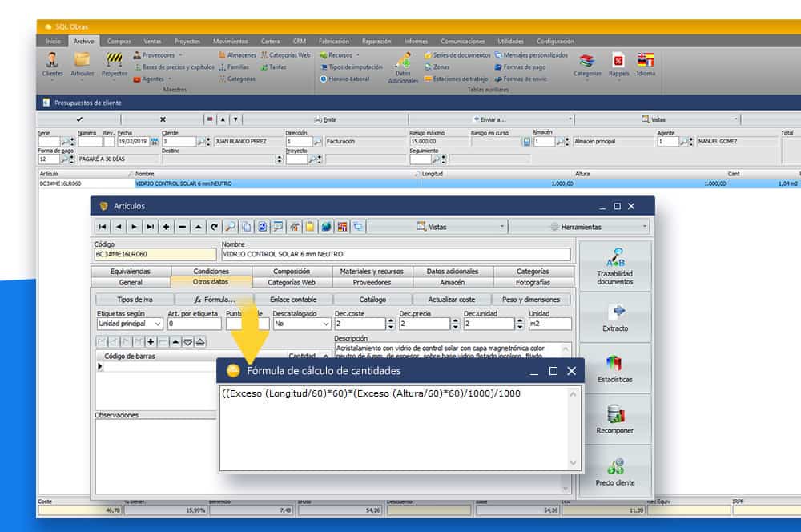Open the Etiquetas según combo box
Image resolution: width=801 pixels, height=532 pixels.
(x=157, y=324)
